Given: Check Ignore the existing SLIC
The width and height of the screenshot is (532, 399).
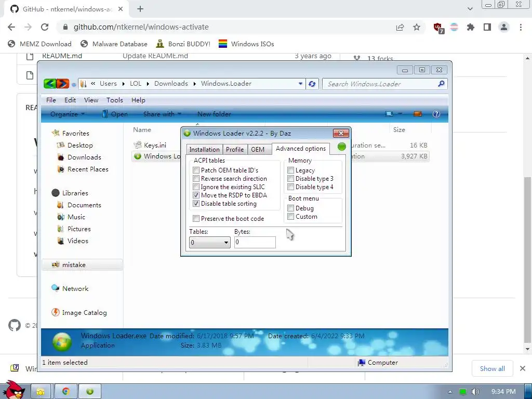Looking at the screenshot, I should [196, 187].
